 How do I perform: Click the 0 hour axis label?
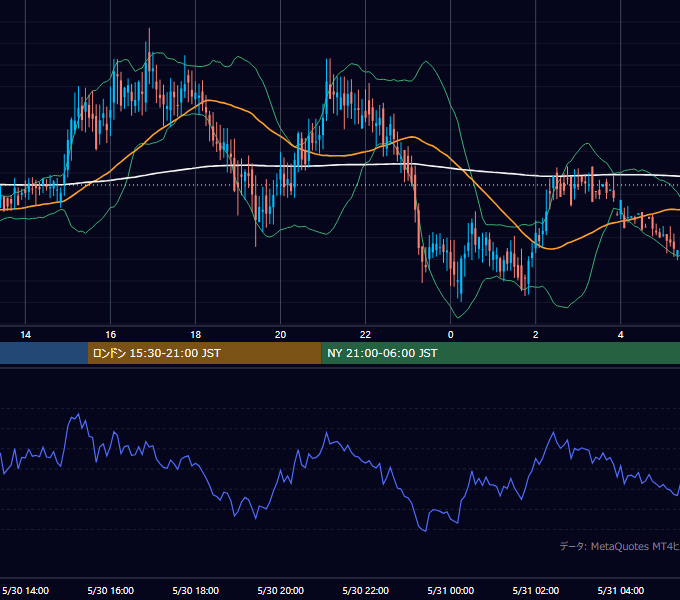pyautogui.click(x=451, y=335)
